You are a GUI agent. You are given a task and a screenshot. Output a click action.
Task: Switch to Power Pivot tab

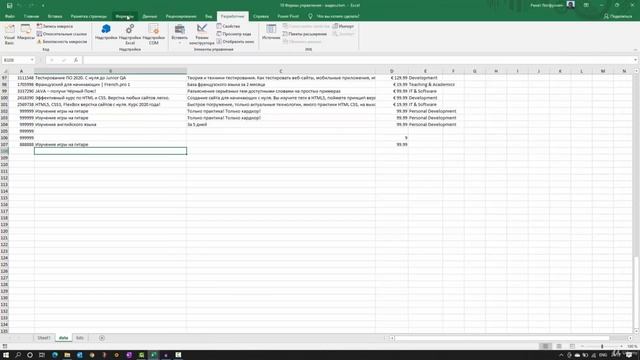(288, 16)
